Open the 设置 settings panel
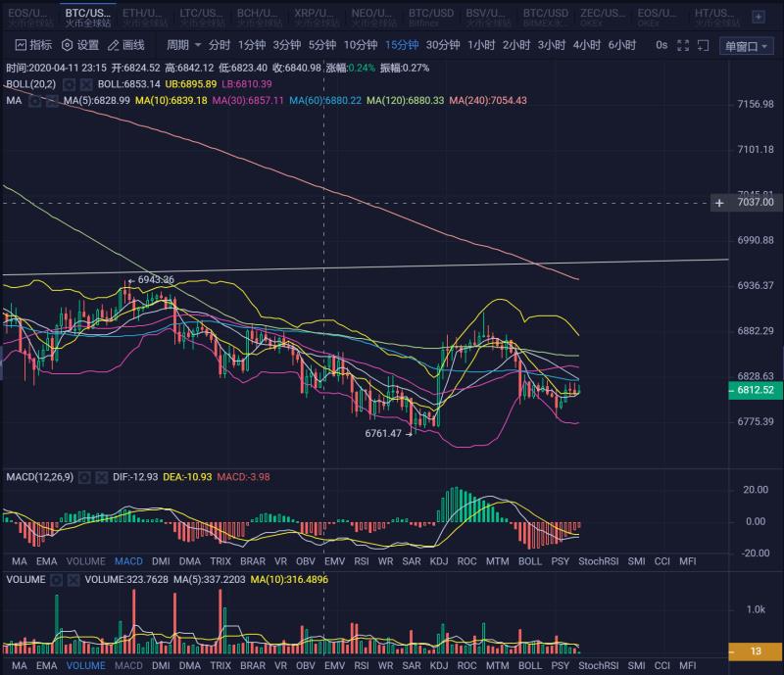Screen dimensions: 784x675 pyautogui.click(x=80, y=45)
